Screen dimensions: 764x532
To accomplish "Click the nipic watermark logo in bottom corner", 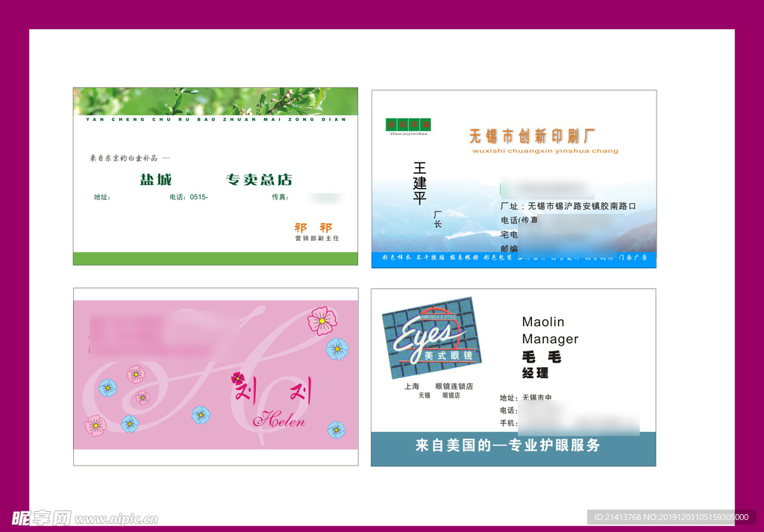I will coord(84,517).
